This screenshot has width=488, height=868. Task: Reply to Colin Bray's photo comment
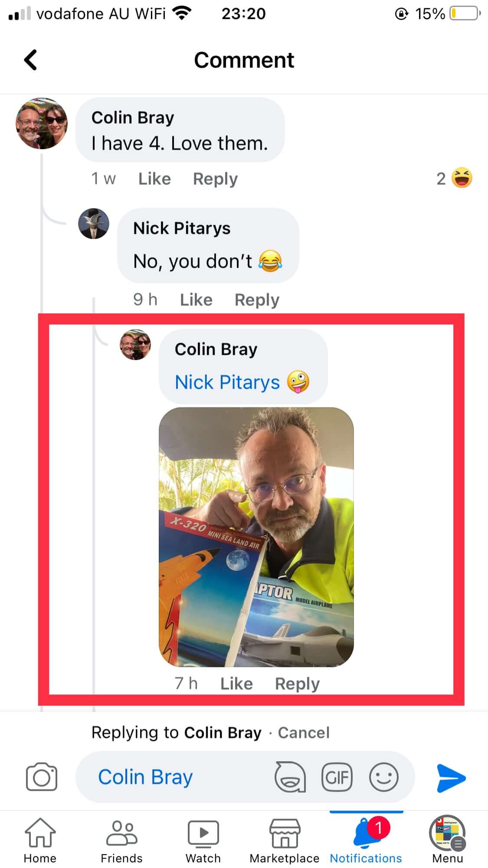point(297,684)
